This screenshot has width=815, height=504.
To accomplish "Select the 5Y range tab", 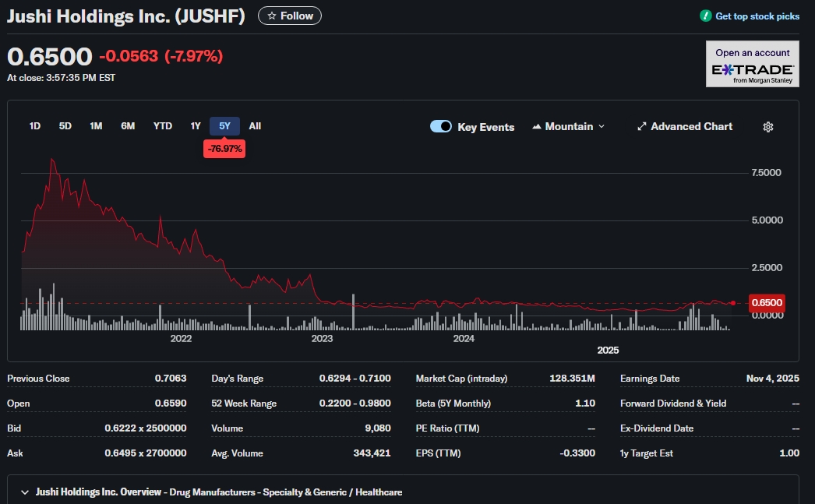I will (x=224, y=125).
